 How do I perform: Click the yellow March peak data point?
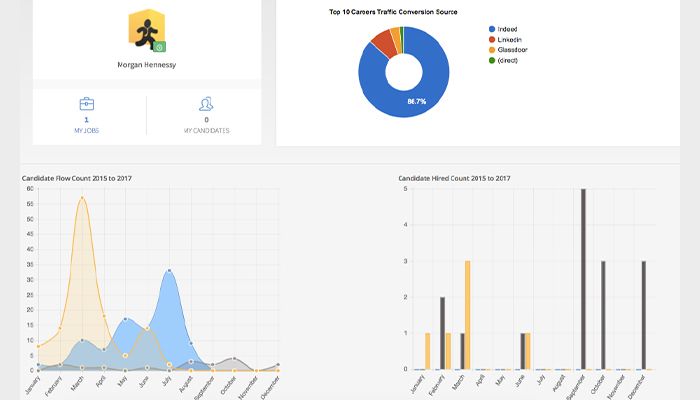coord(82,198)
